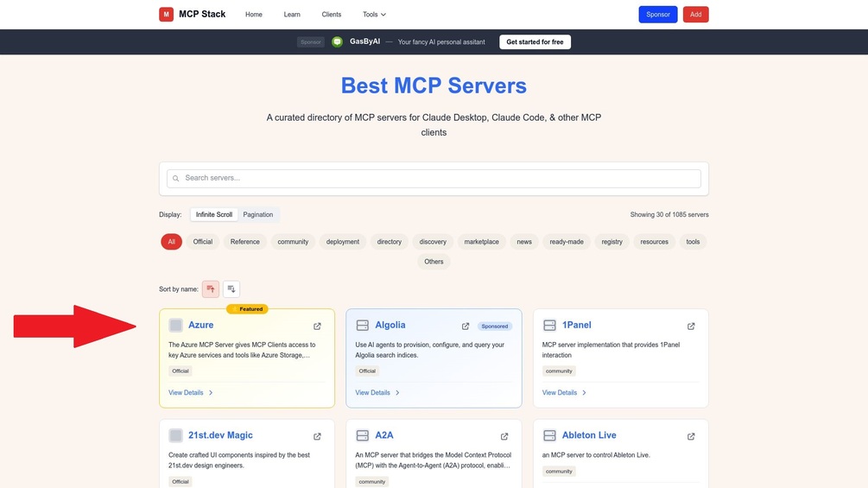Open the Ableton Live title link
868x488 pixels.
(589, 435)
